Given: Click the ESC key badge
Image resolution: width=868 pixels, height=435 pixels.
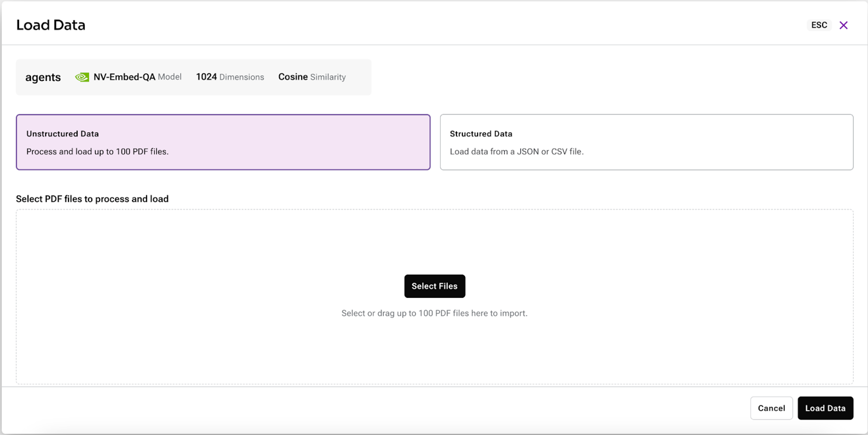Looking at the screenshot, I should (819, 25).
